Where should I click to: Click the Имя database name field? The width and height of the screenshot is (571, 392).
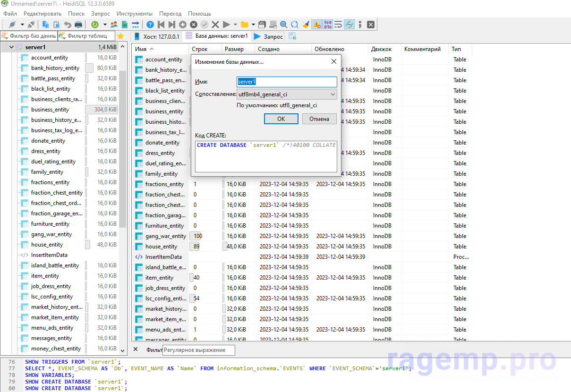point(287,82)
